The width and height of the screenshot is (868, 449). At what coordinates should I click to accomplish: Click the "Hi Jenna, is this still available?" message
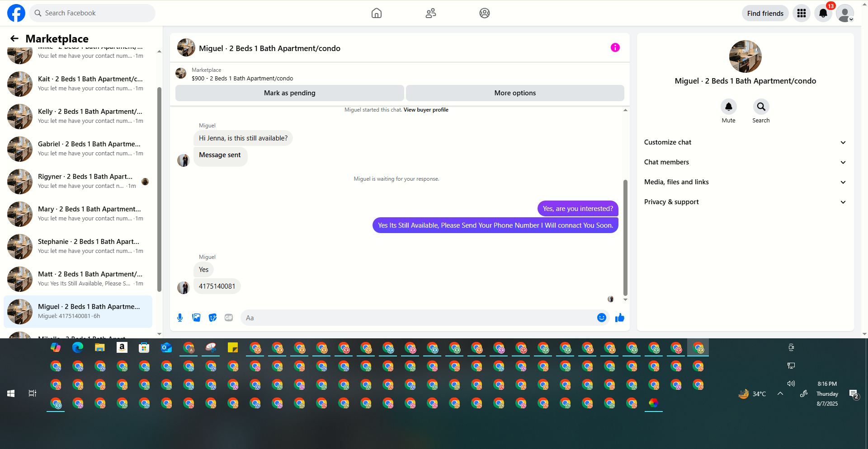(243, 138)
